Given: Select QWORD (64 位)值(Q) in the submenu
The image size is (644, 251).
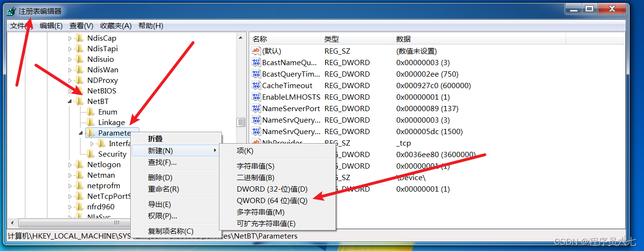Looking at the screenshot, I should (x=277, y=201).
